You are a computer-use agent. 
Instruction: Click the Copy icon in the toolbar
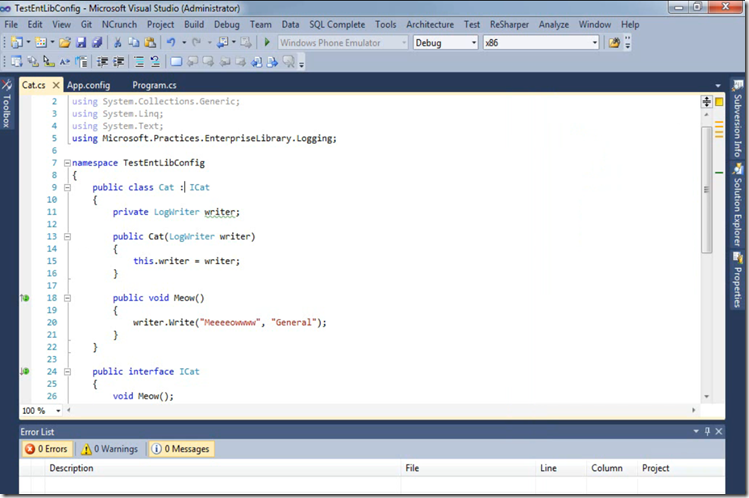coord(134,43)
